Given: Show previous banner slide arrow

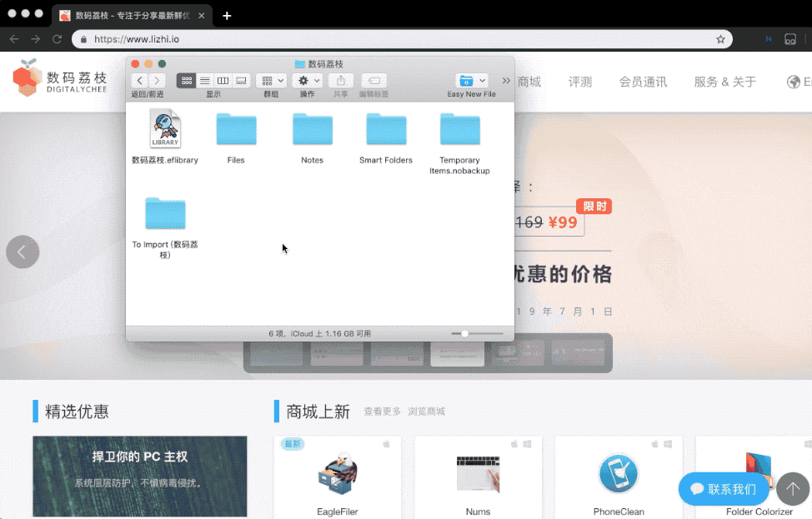Looking at the screenshot, I should click(x=23, y=252).
